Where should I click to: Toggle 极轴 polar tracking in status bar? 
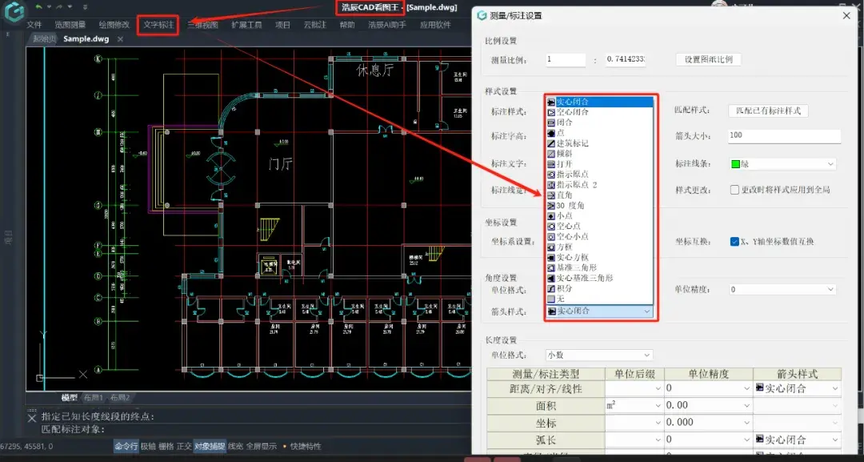[x=148, y=446]
